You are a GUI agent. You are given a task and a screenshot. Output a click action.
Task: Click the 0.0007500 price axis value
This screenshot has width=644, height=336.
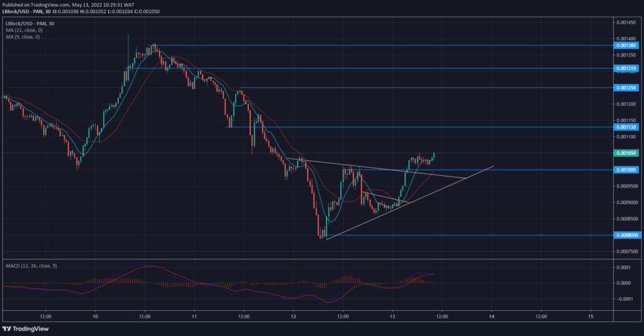coord(627,251)
